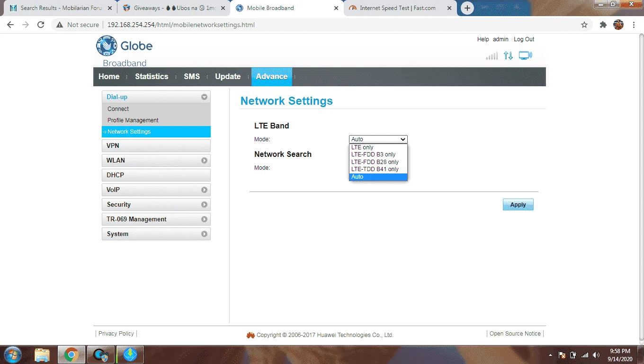The width and height of the screenshot is (644, 364).
Task: Click the Log Out link
Action: (524, 39)
